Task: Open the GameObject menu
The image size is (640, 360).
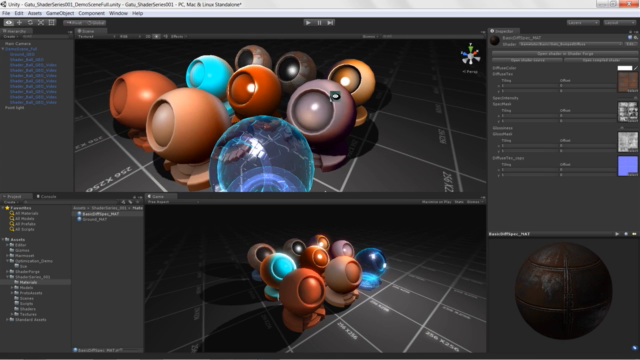Action: pyautogui.click(x=60, y=13)
